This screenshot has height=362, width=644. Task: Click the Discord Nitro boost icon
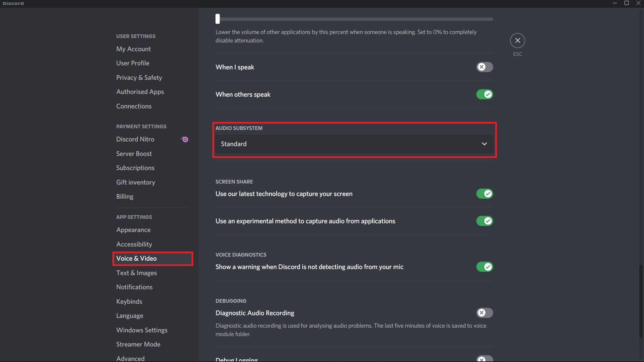[x=184, y=139]
